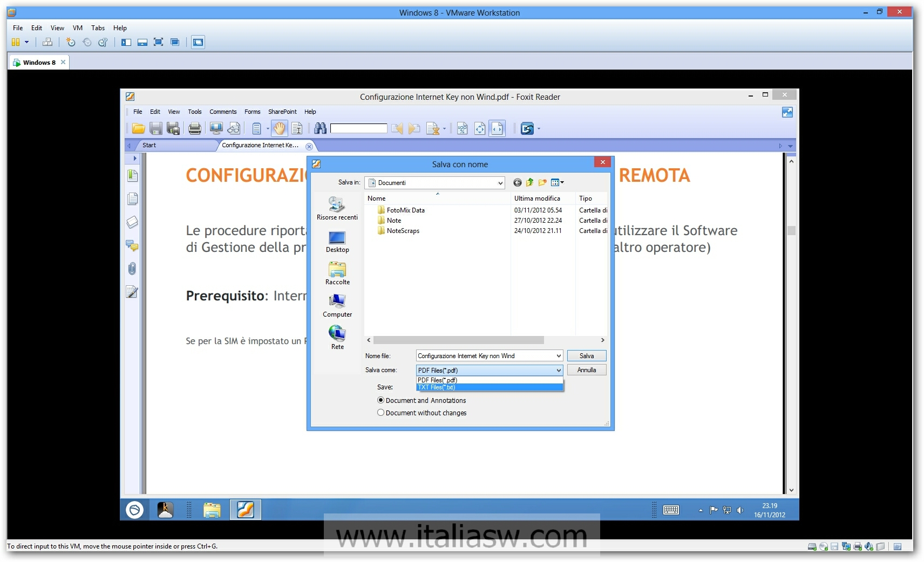Open the VMware VM menu
This screenshot has height=562, width=924.
click(78, 28)
